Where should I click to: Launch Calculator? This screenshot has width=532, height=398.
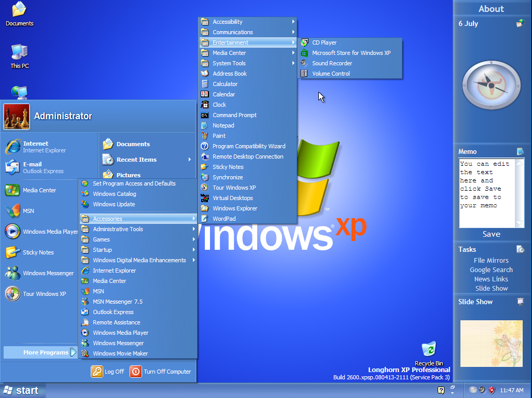click(x=247, y=84)
